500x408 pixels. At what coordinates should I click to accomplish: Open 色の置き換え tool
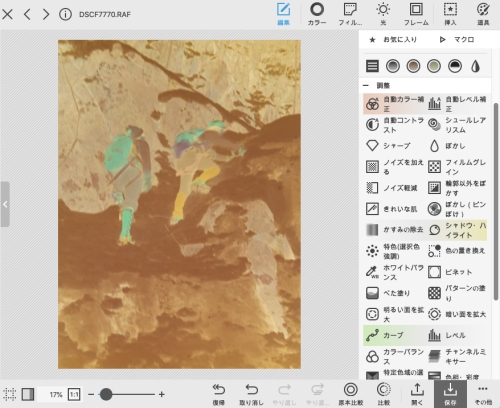click(457, 251)
